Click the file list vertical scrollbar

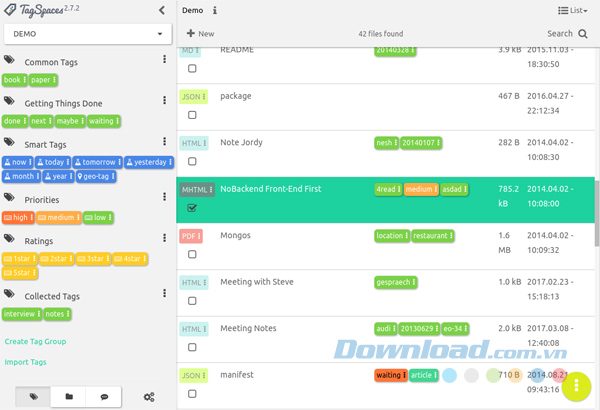(597, 213)
